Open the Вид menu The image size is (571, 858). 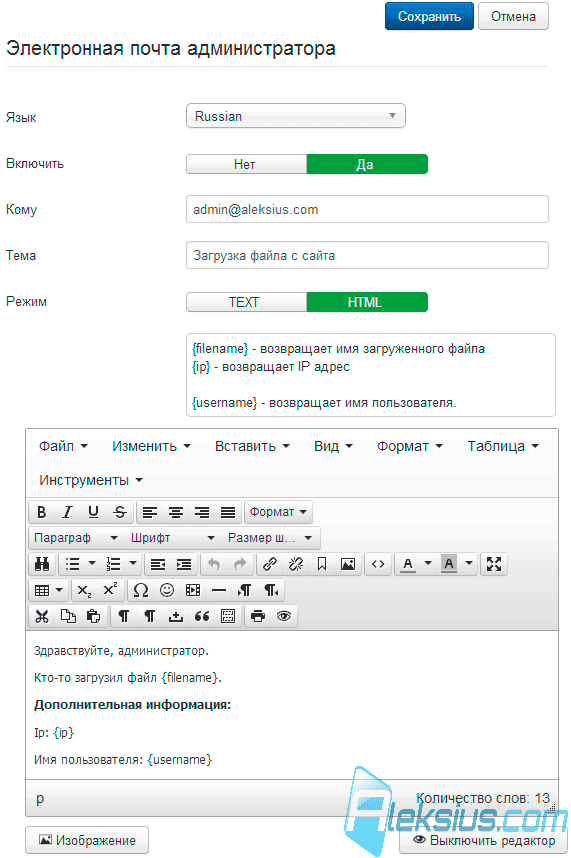point(333,447)
